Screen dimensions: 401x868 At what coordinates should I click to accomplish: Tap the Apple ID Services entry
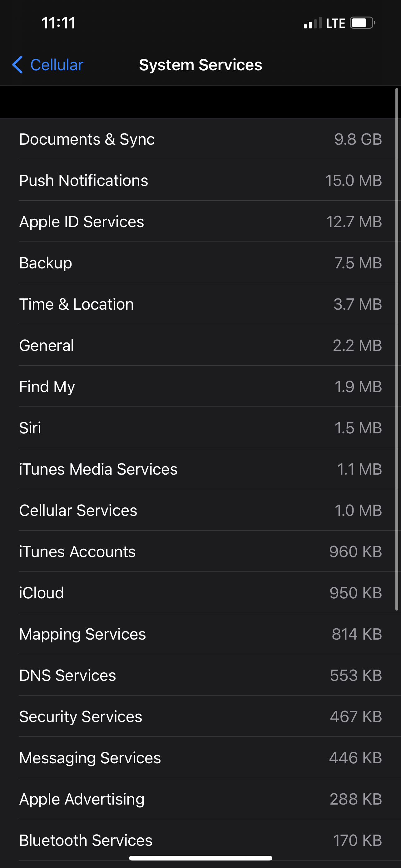200,222
